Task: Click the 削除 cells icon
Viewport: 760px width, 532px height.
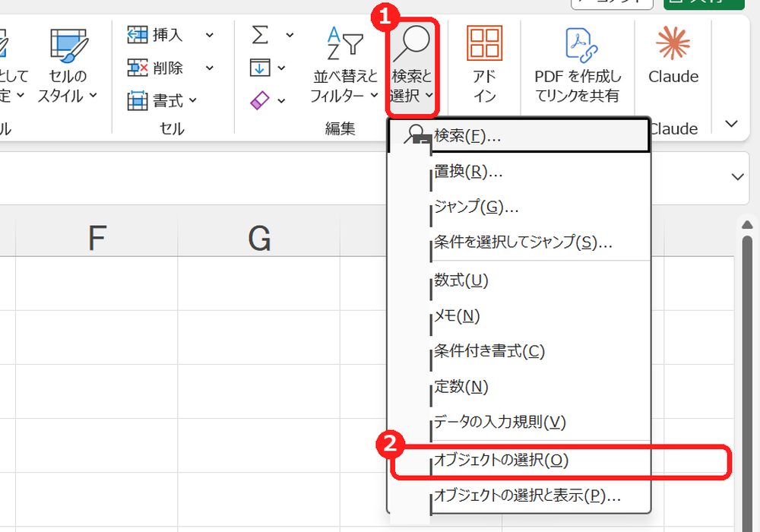Action: 138,68
